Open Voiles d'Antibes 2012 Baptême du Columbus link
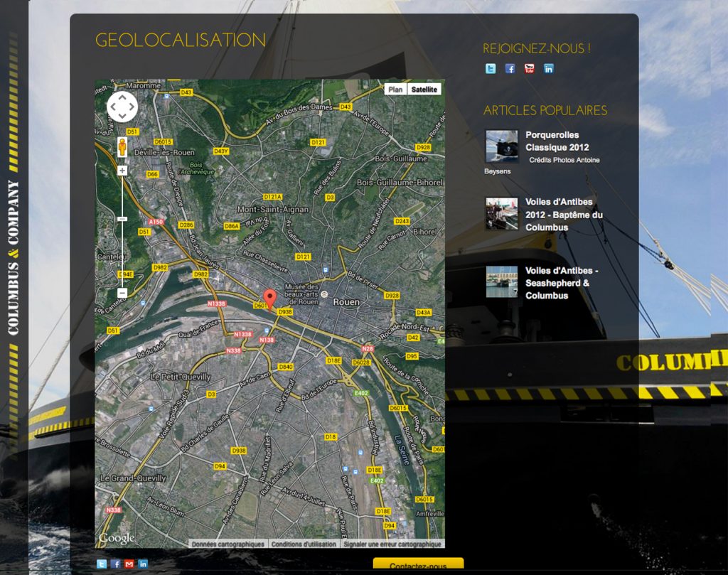The height and width of the screenshot is (575, 728). [564, 215]
